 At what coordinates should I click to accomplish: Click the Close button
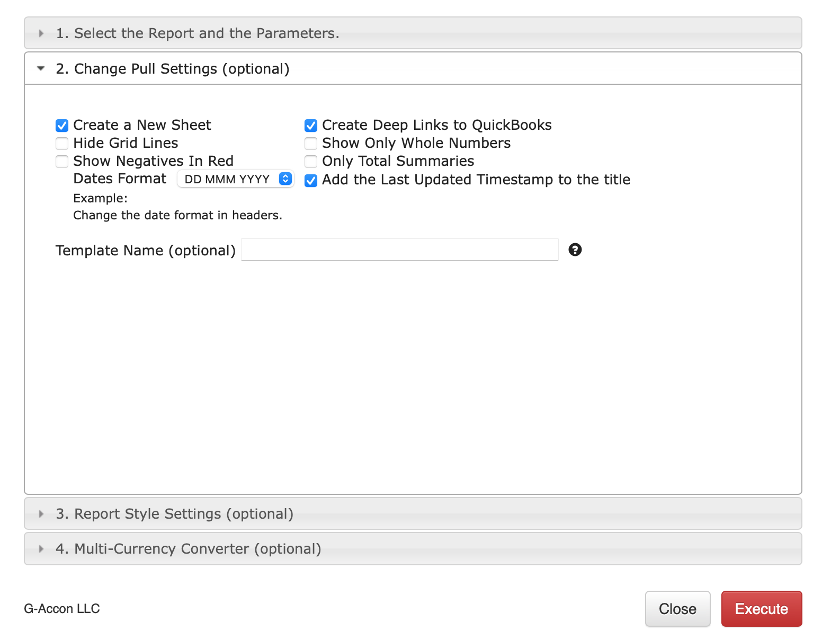click(x=677, y=609)
